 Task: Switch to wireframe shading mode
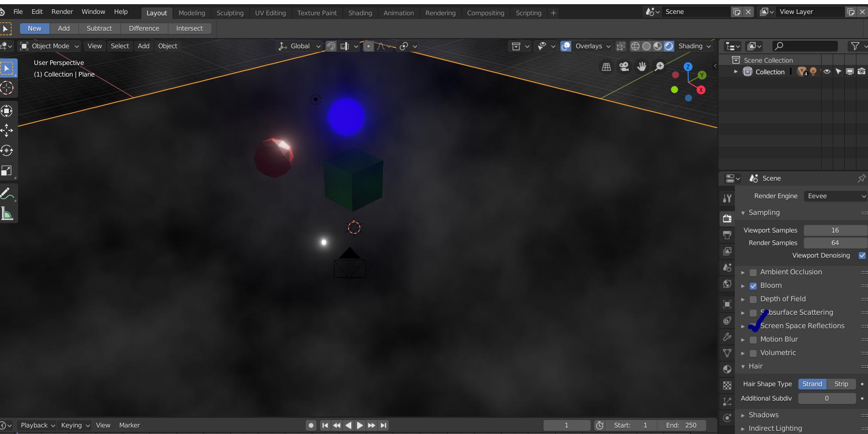635,46
